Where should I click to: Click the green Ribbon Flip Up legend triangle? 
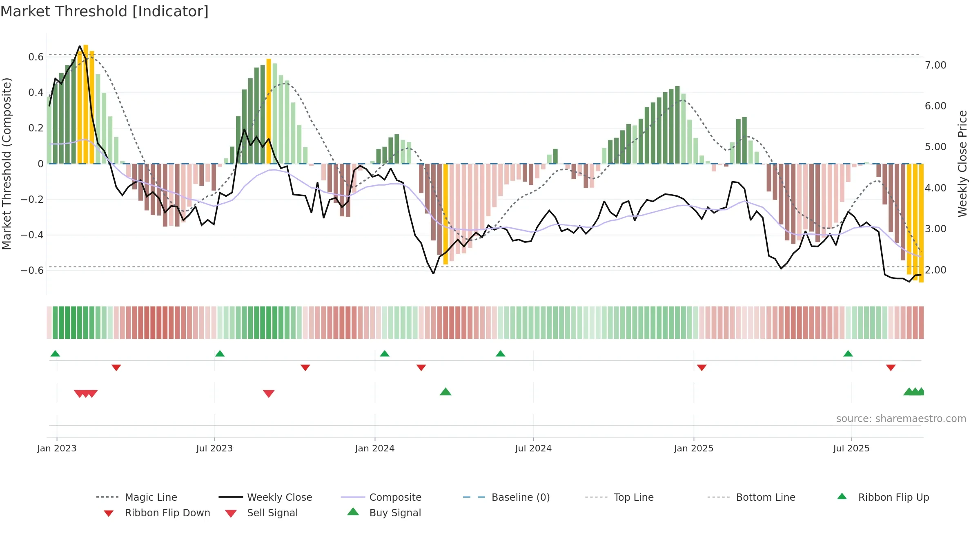pos(842,496)
